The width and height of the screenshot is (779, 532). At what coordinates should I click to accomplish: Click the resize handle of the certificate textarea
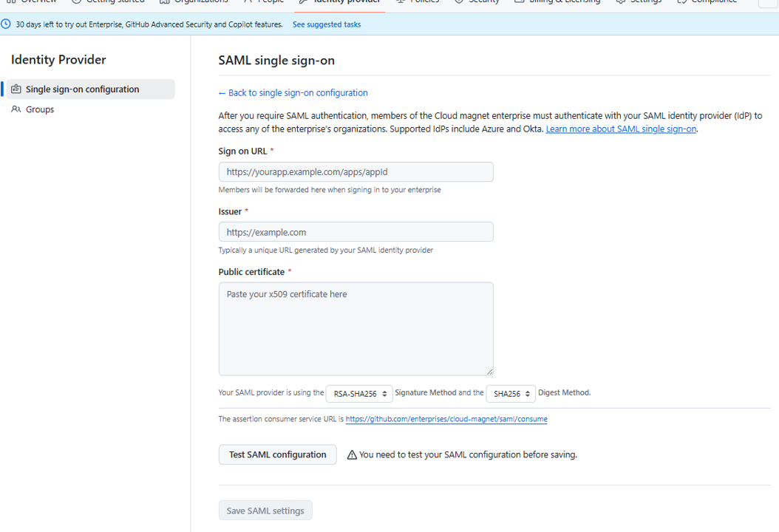(x=490, y=372)
